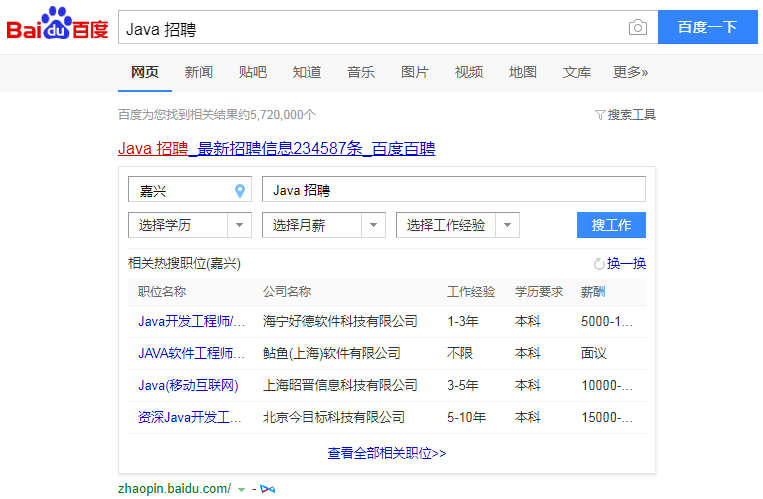Click the 搜工作 button
Viewport: 763px width, 499px height.
[611, 225]
